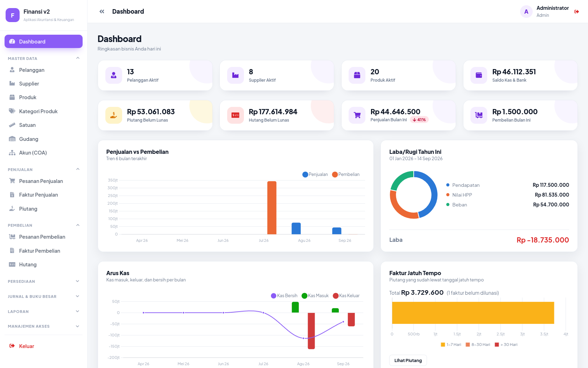Open Dashboard in the sidebar
This screenshot has height=368, width=588.
click(x=43, y=41)
